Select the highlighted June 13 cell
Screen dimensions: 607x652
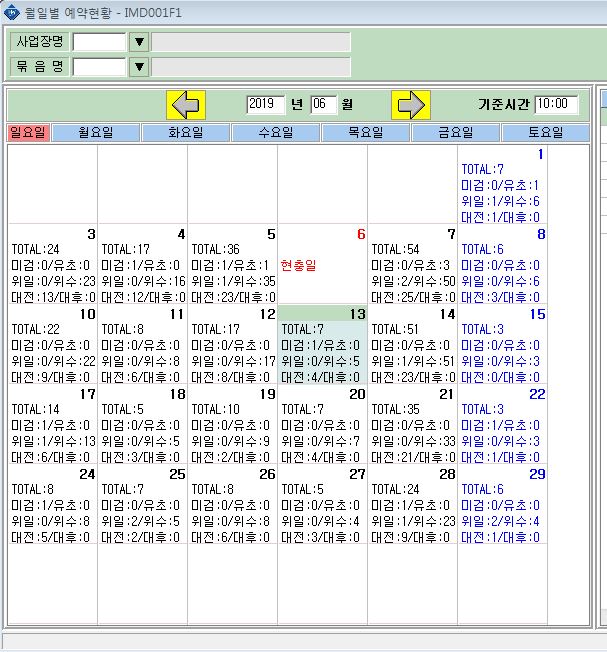tap(323, 345)
